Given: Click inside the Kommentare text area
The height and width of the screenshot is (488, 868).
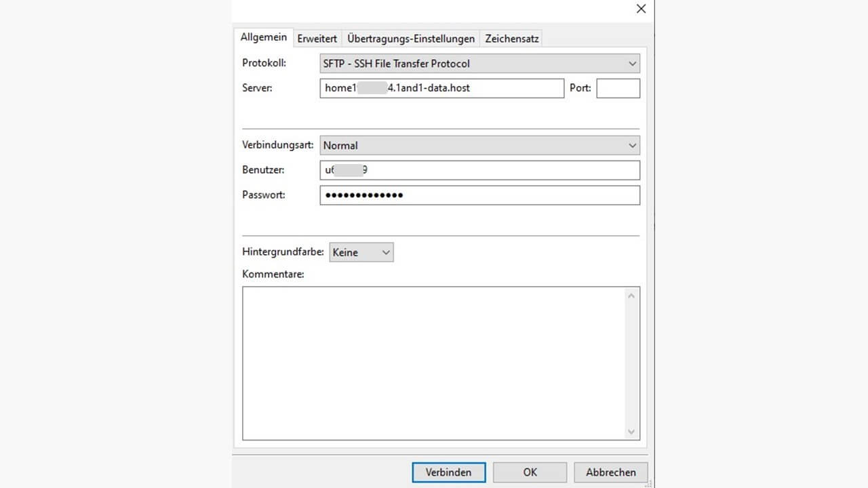Looking at the screenshot, I should (434, 363).
